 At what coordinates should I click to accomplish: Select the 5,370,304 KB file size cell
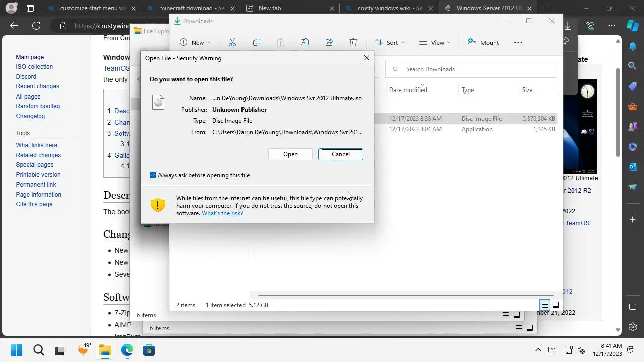539,119
